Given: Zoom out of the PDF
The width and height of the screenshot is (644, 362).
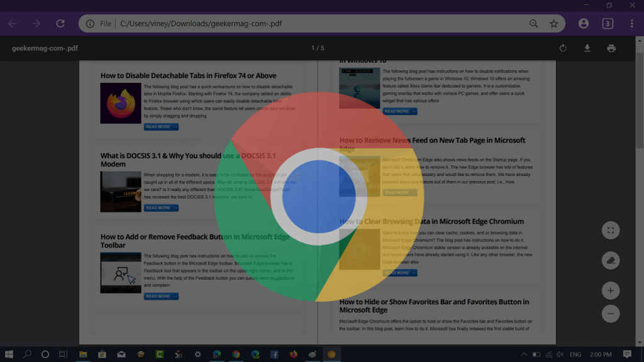Looking at the screenshot, I should pos(611,314).
